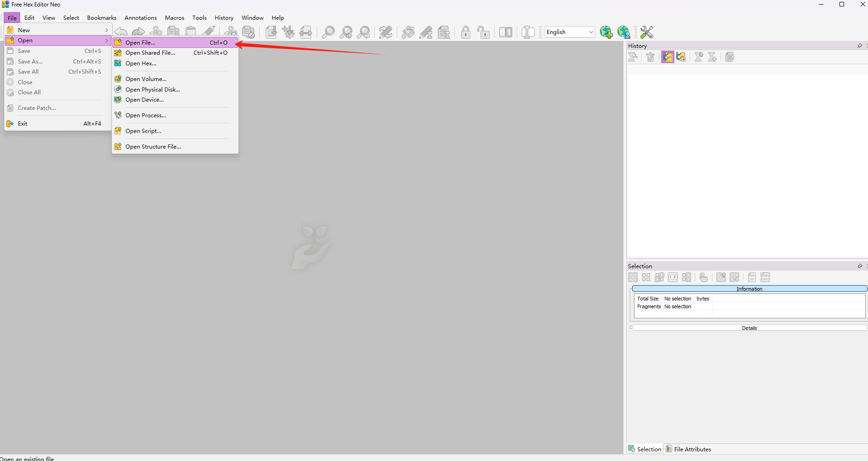Image resolution: width=868 pixels, height=461 pixels.
Task: Select Open Hex... from the submenu
Action: point(175,63)
